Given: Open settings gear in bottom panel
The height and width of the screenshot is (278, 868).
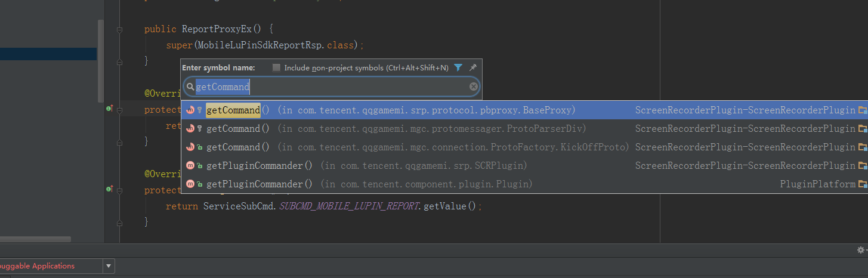Looking at the screenshot, I should pos(860,251).
